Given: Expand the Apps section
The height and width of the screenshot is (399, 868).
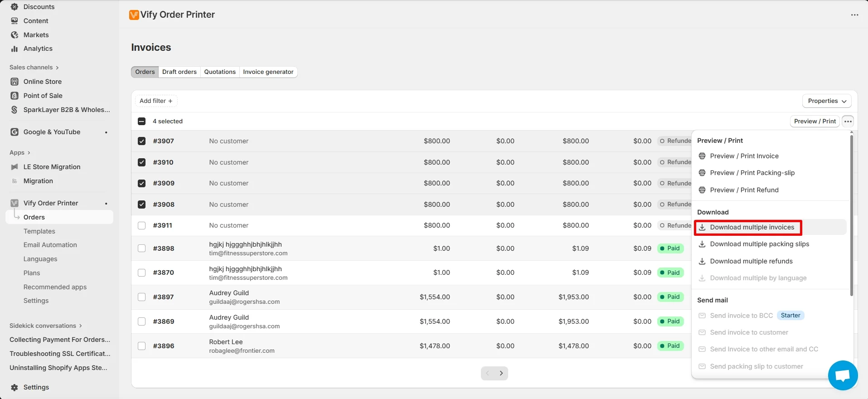Looking at the screenshot, I should (x=20, y=153).
